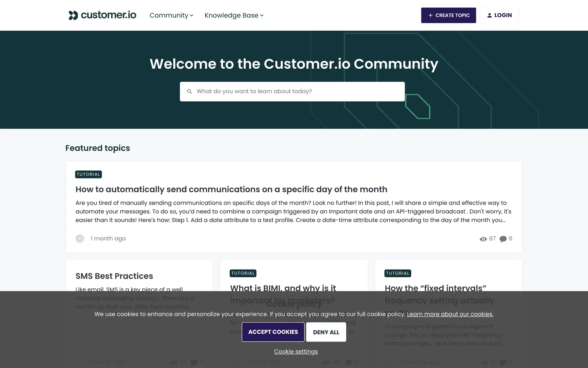Open the topic about specific day of month
Screen dimensions: 588x368
tap(231, 189)
